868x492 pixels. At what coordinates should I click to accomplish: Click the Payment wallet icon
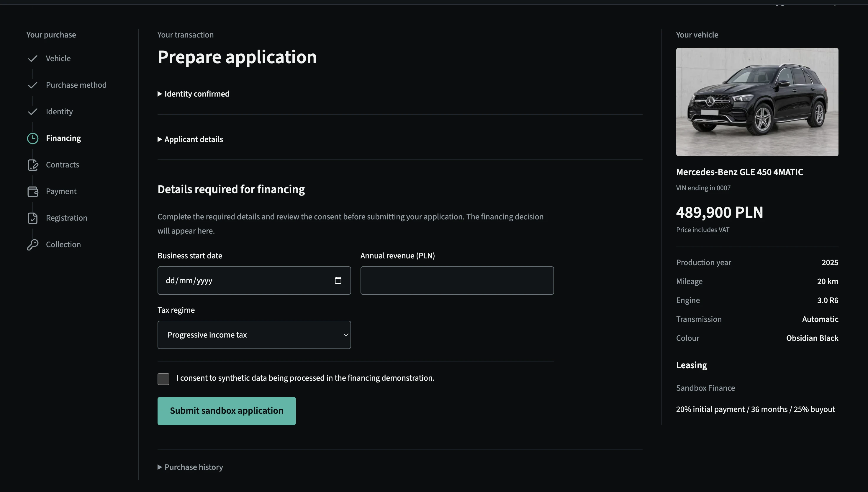(x=33, y=192)
